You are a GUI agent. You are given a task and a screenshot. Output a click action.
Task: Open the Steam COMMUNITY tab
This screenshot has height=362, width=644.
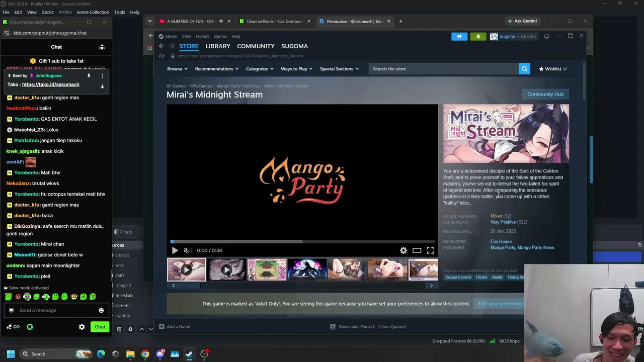[x=256, y=46]
